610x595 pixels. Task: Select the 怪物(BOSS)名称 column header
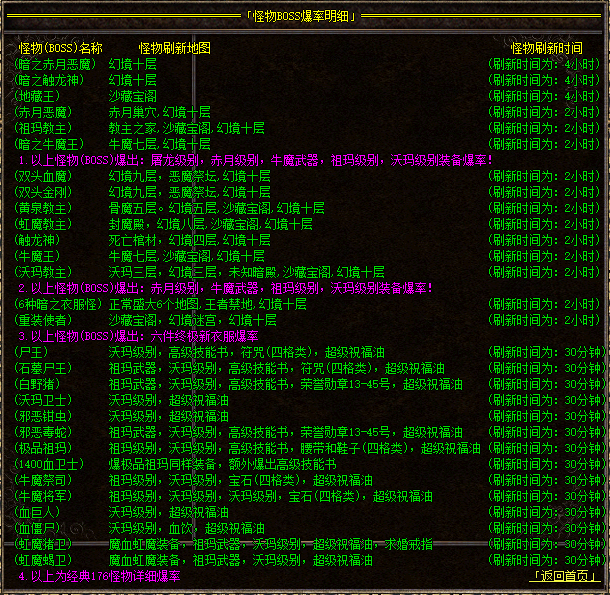click(x=61, y=48)
